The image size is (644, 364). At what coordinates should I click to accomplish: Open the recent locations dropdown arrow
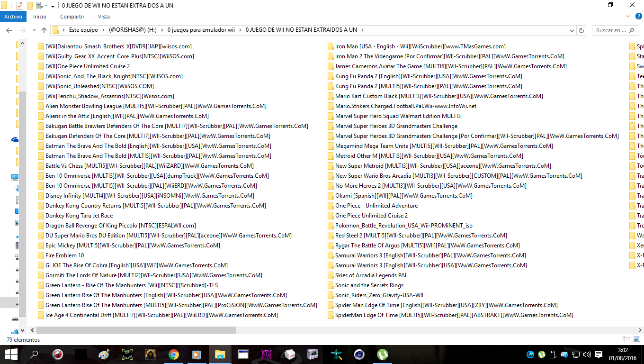[34, 30]
